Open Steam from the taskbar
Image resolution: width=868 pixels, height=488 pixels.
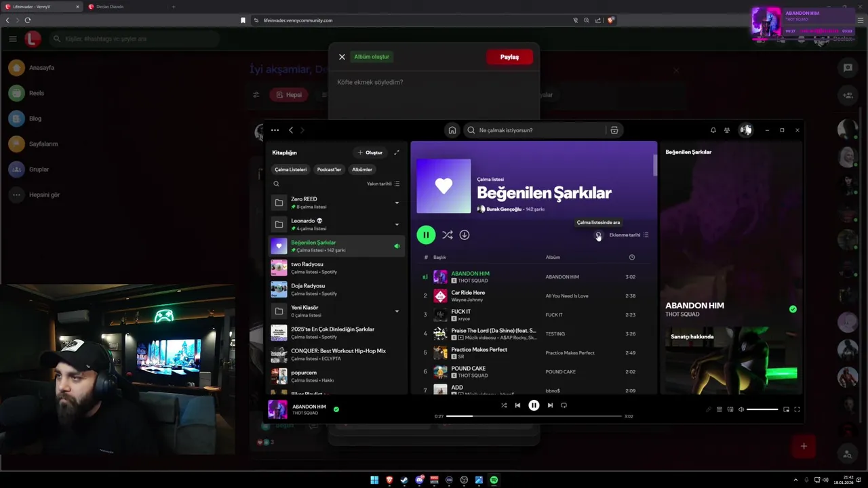pos(404,480)
